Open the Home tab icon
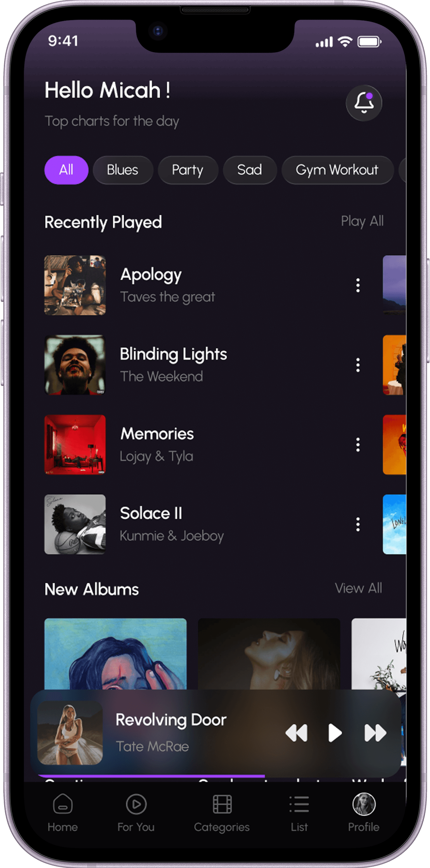Screen dimensions: 430x868 [x=63, y=805]
